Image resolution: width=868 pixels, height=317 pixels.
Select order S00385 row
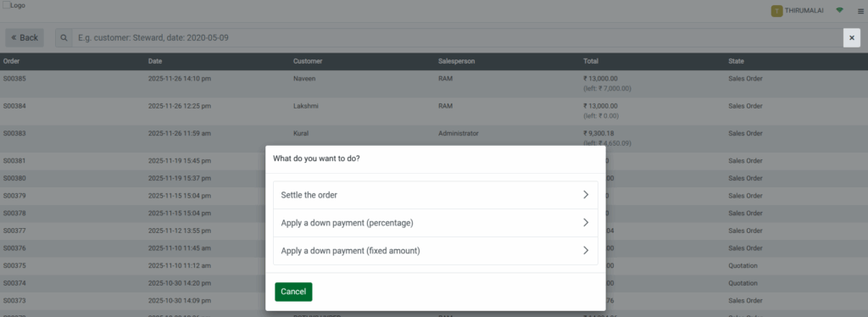(434, 84)
